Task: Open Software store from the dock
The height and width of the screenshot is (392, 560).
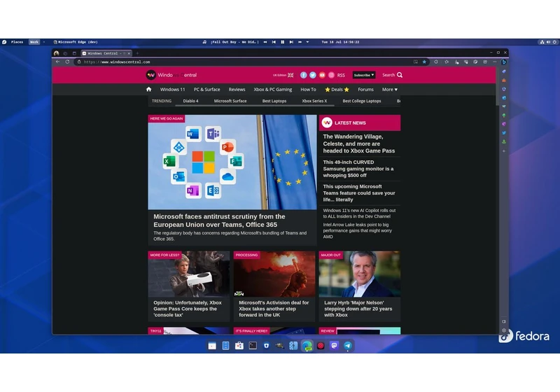Action: 239,345
